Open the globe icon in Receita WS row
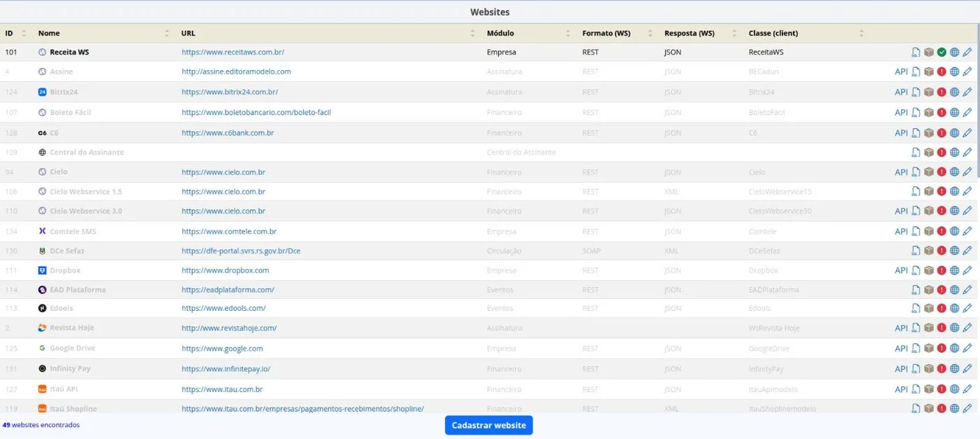The height and width of the screenshot is (439, 980). (x=954, y=53)
